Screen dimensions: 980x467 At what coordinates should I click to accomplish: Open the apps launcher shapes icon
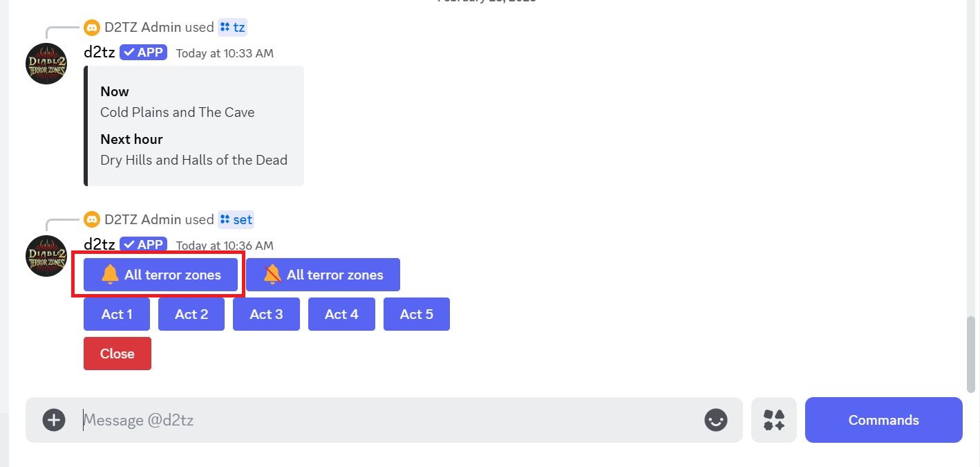[773, 420]
